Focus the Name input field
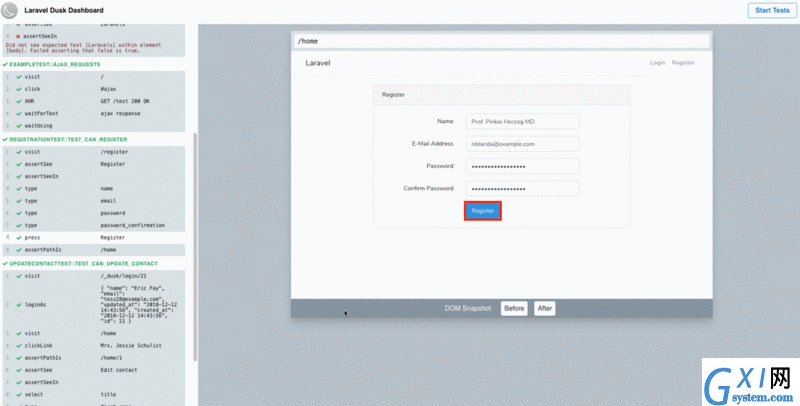 coord(522,121)
